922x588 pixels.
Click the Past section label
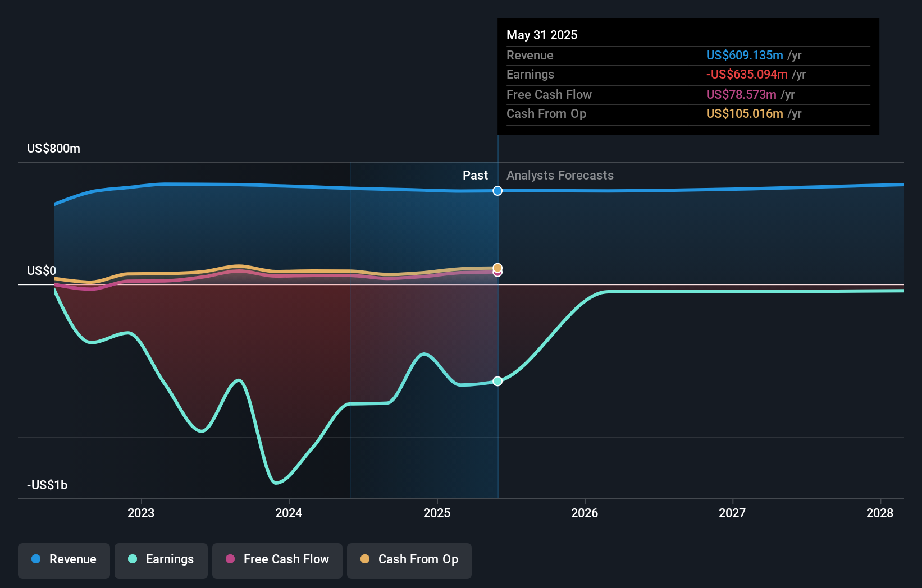[475, 176]
